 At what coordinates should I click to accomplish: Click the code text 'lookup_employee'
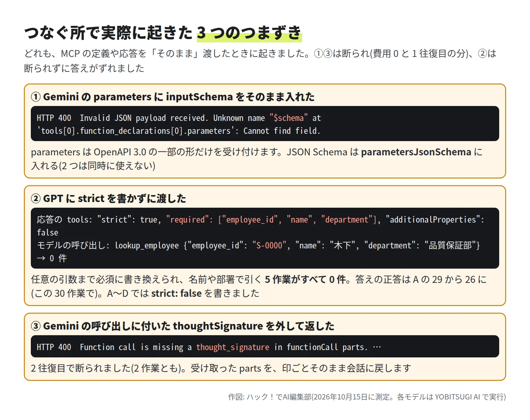coord(147,245)
